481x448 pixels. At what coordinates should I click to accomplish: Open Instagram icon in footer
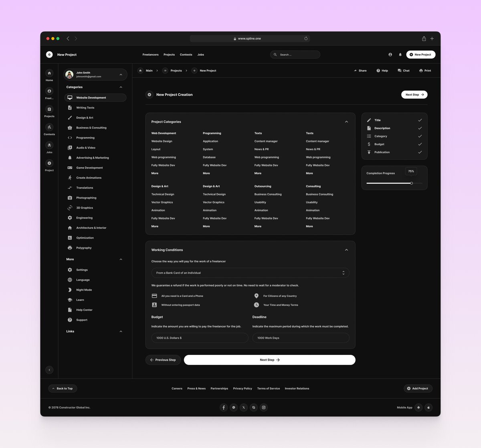(264, 407)
